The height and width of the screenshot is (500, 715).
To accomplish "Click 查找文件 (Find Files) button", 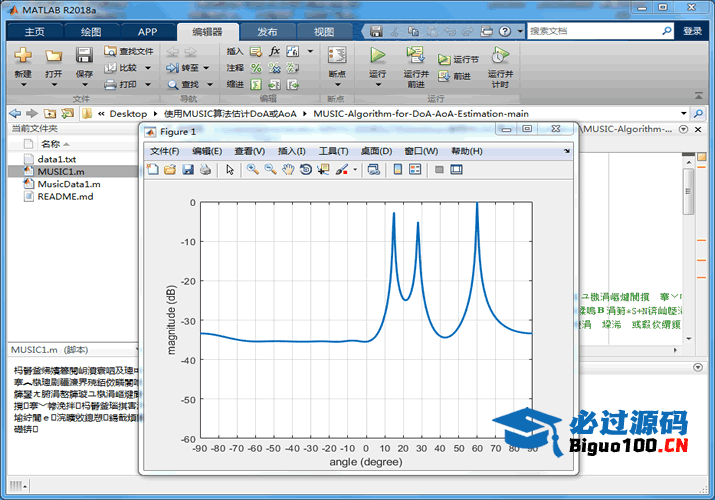I will [130, 51].
